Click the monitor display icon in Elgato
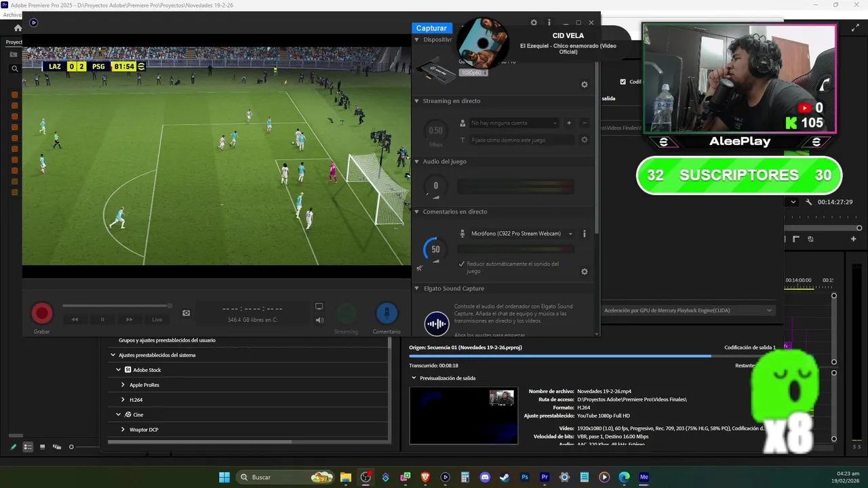868x488 pixels. coord(319,306)
